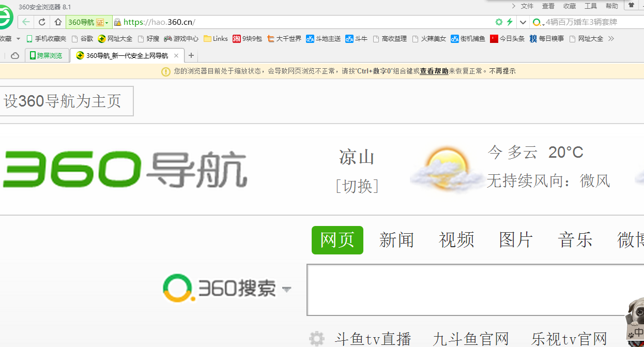Click the wind text 无持续风向：微风
The image size is (644, 347).
pyautogui.click(x=548, y=181)
